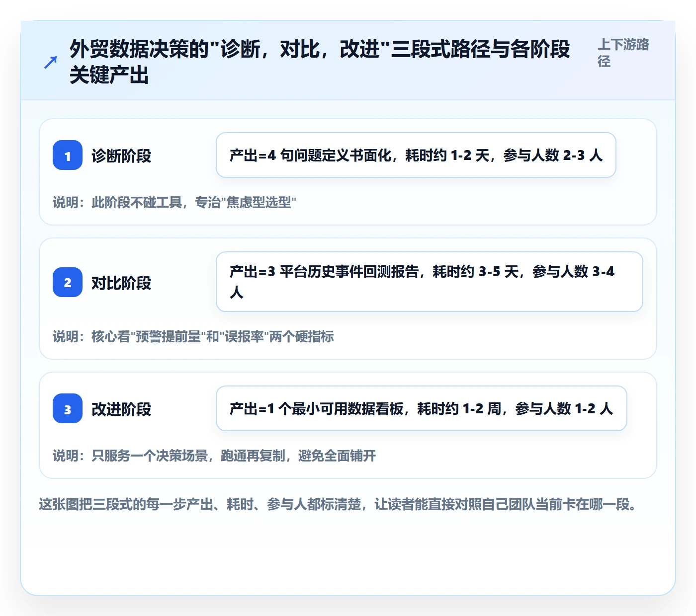Click the summary sentence starting with 这张图把三段式
The image size is (696, 616).
coord(338,504)
